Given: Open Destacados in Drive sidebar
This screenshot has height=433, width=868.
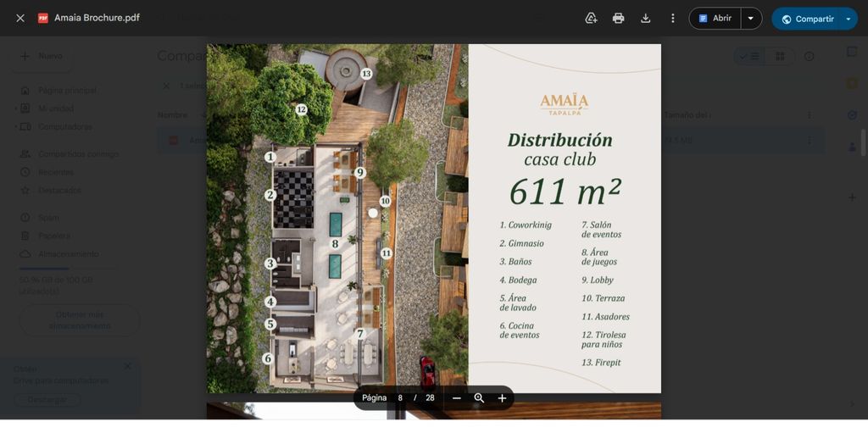Looking at the screenshot, I should coord(59,190).
